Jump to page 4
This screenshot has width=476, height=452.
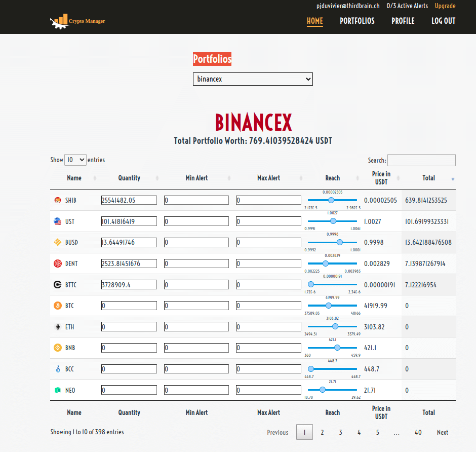click(x=359, y=432)
